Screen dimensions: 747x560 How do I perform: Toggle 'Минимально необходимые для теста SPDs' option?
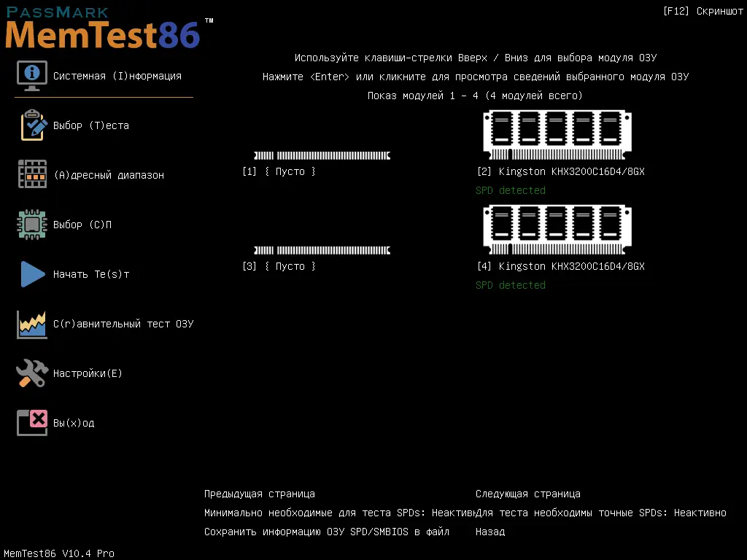pyautogui.click(x=340, y=513)
